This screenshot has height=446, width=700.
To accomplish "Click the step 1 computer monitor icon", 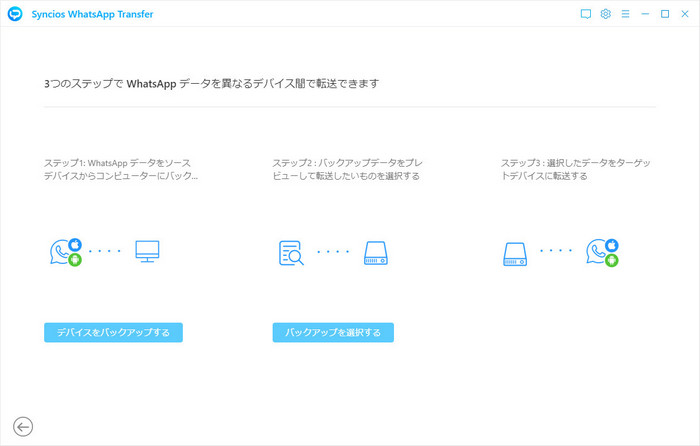I will coord(147,251).
